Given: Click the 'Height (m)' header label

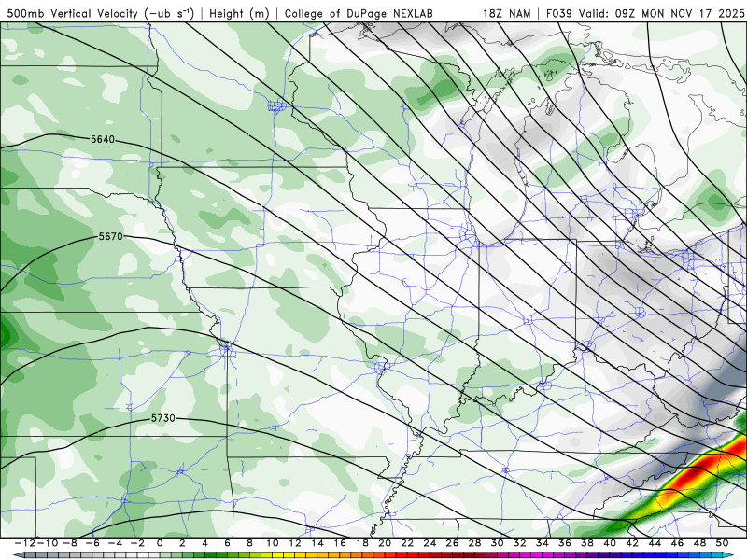Looking at the screenshot, I should 240,13.
